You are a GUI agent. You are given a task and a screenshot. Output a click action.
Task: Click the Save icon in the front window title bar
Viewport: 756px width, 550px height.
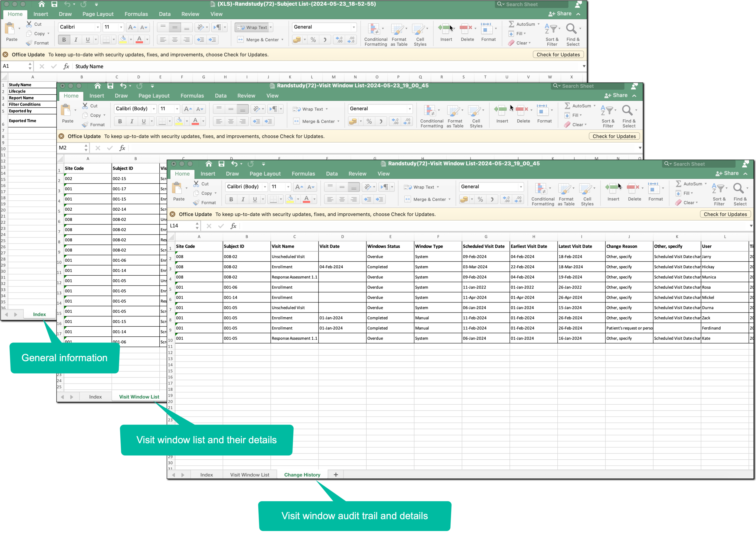(x=221, y=164)
